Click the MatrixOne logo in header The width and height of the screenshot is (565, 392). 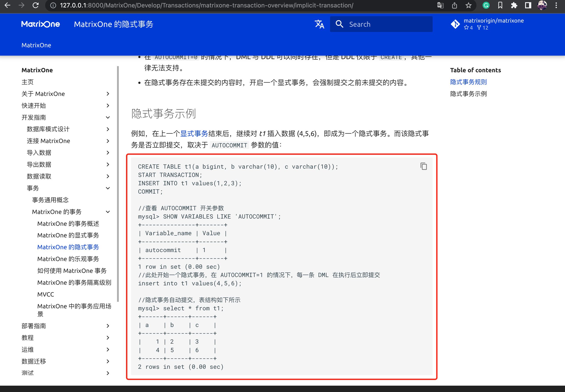(x=41, y=24)
